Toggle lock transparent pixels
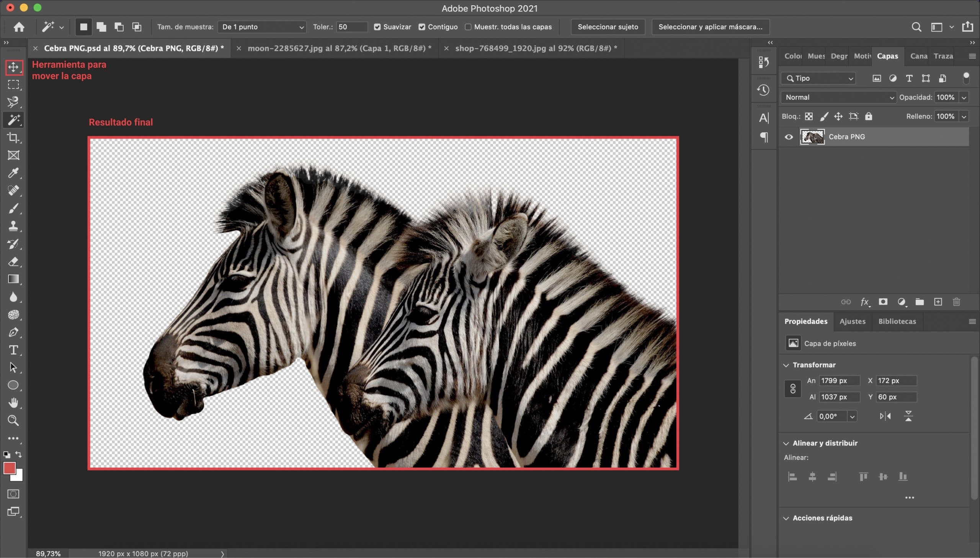 pyautogui.click(x=808, y=116)
